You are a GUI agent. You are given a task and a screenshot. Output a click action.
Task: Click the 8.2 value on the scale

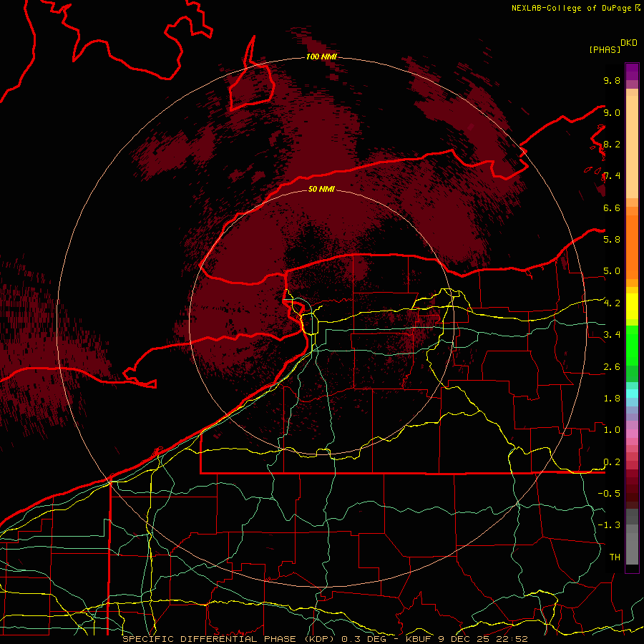[612, 144]
